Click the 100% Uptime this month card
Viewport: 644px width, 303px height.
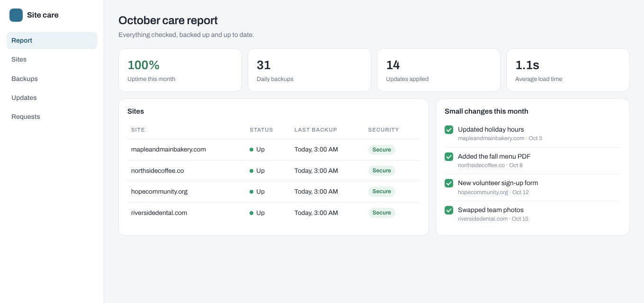[180, 70]
